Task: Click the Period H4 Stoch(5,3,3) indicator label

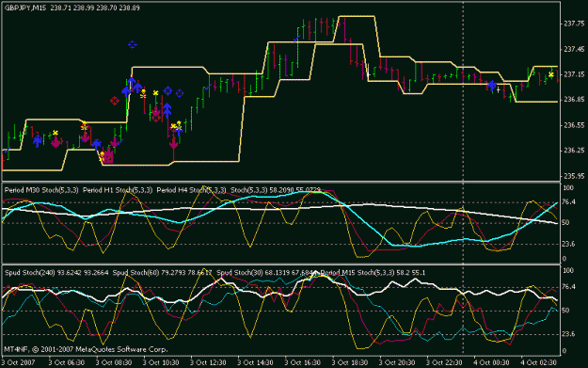Action: click(191, 190)
